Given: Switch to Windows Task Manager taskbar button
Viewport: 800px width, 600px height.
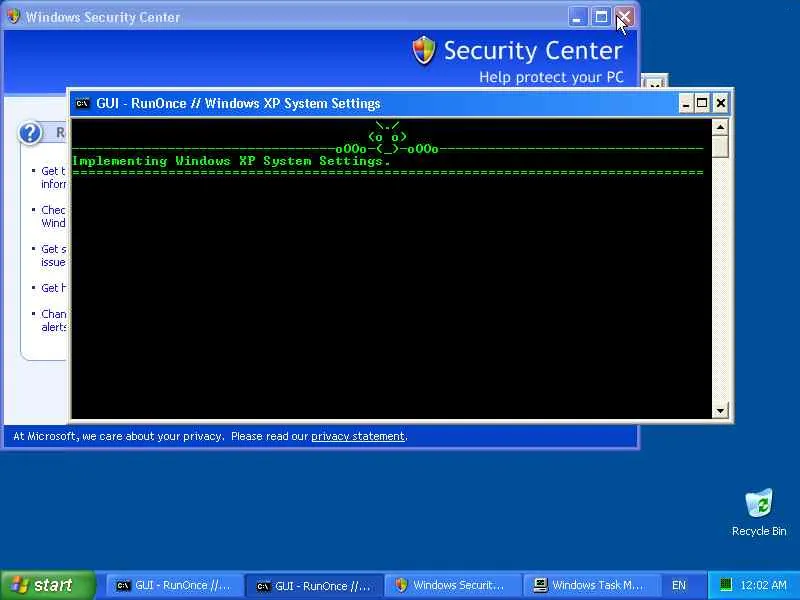Looking at the screenshot, I should point(592,586).
